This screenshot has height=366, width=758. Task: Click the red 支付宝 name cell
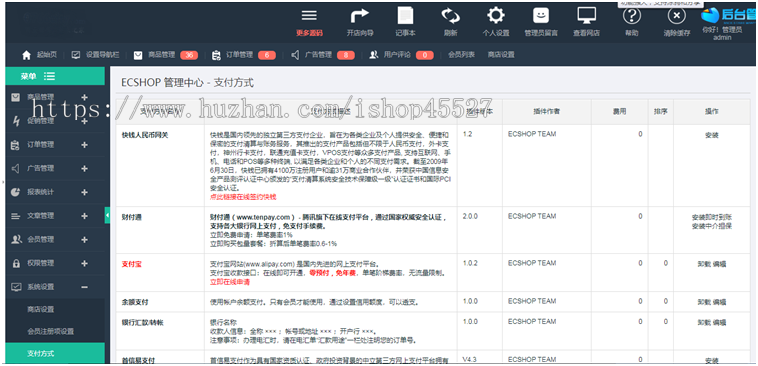click(x=131, y=264)
